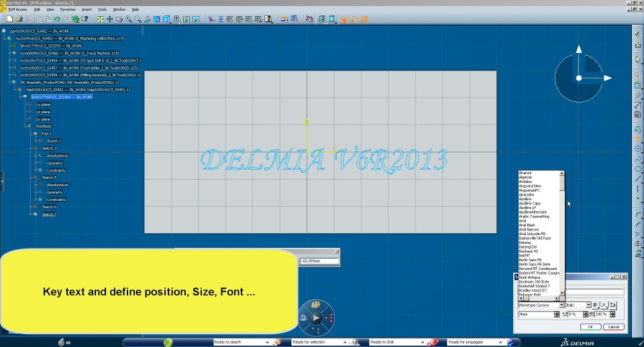
Task: Click OK in the Text dialog
Action: tap(590, 326)
